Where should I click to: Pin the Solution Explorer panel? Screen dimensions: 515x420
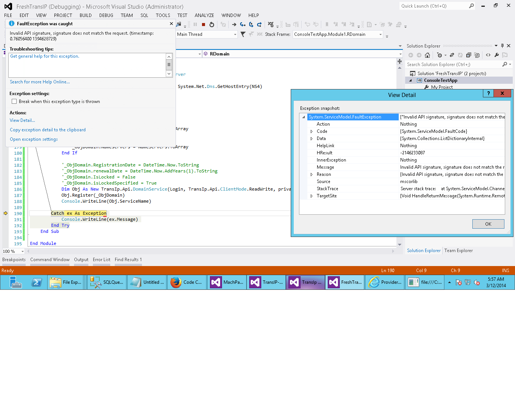(503, 46)
